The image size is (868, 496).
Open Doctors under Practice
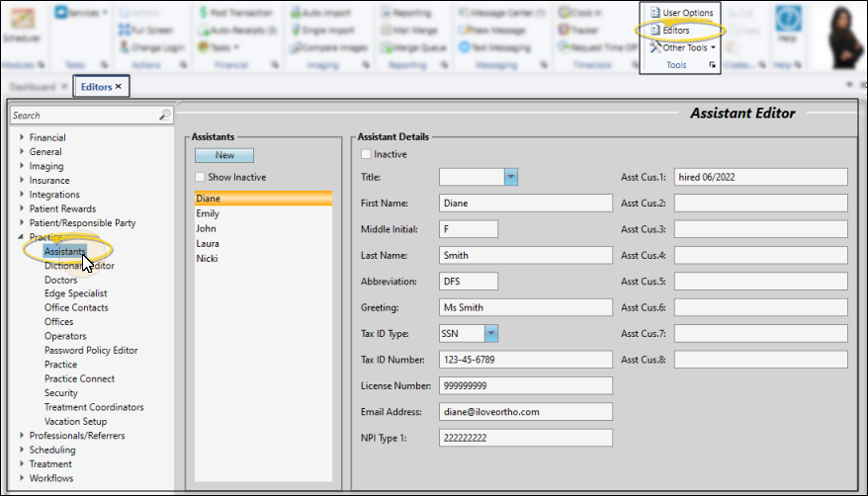61,280
